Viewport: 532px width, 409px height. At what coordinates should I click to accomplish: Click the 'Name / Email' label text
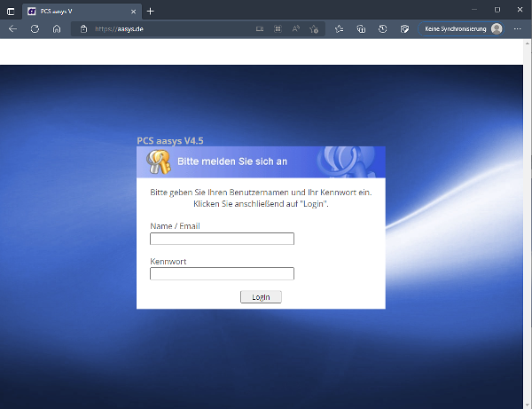[175, 226]
